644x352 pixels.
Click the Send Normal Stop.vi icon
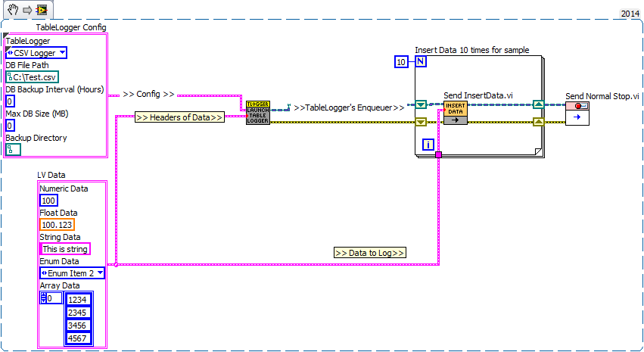click(x=577, y=113)
